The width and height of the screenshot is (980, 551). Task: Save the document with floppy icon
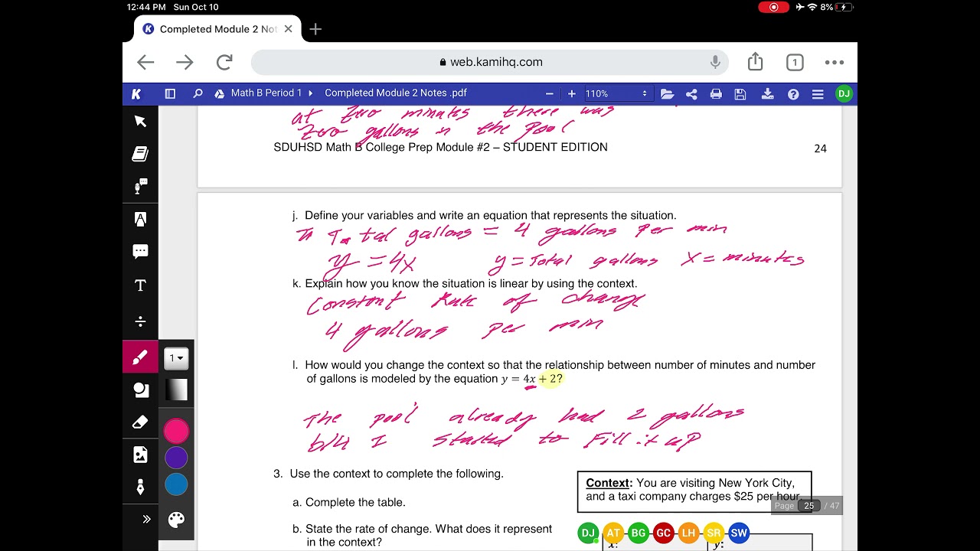click(x=740, y=94)
